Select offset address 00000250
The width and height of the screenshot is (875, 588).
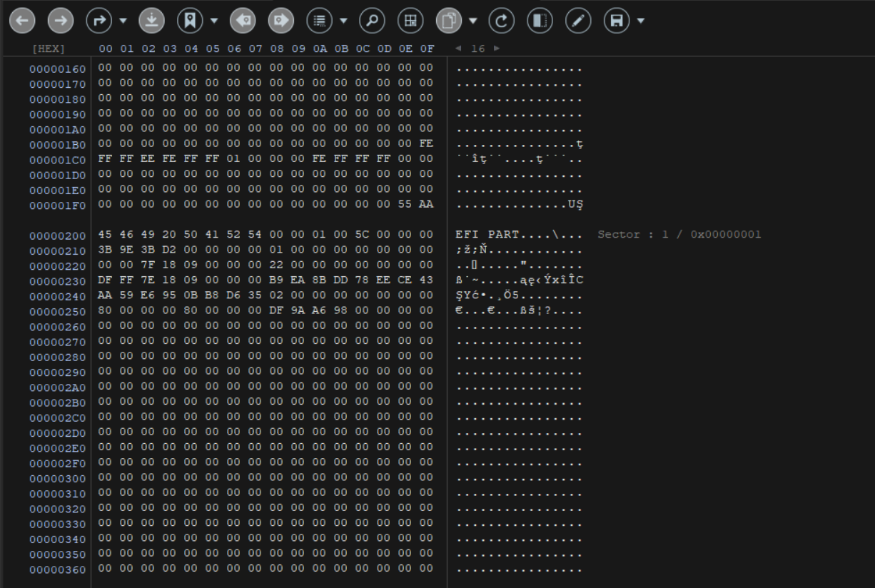tap(57, 312)
